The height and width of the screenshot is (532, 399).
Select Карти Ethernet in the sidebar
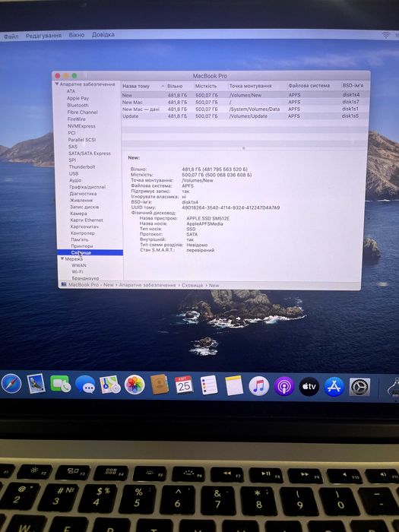87,220
